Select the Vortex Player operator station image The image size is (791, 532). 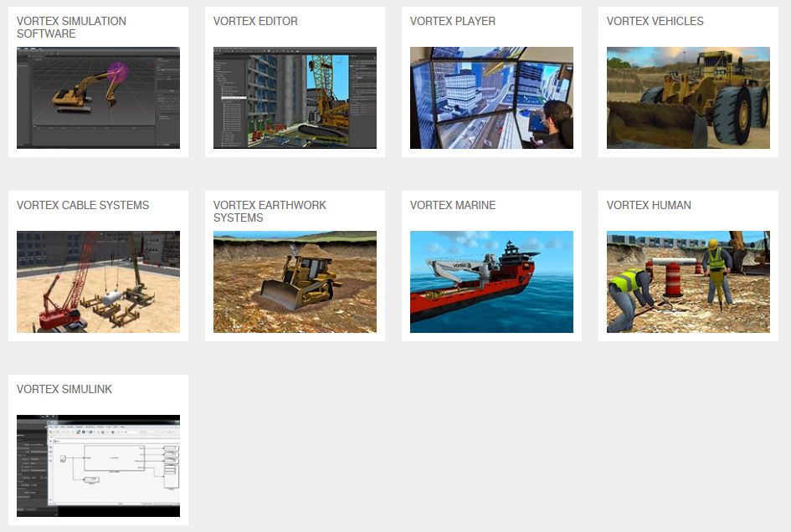coord(492,98)
